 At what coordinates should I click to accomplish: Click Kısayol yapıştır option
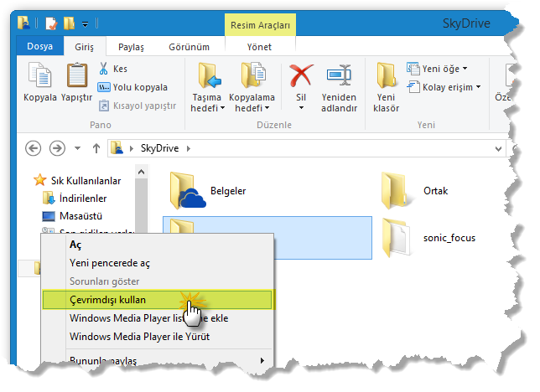(138, 106)
